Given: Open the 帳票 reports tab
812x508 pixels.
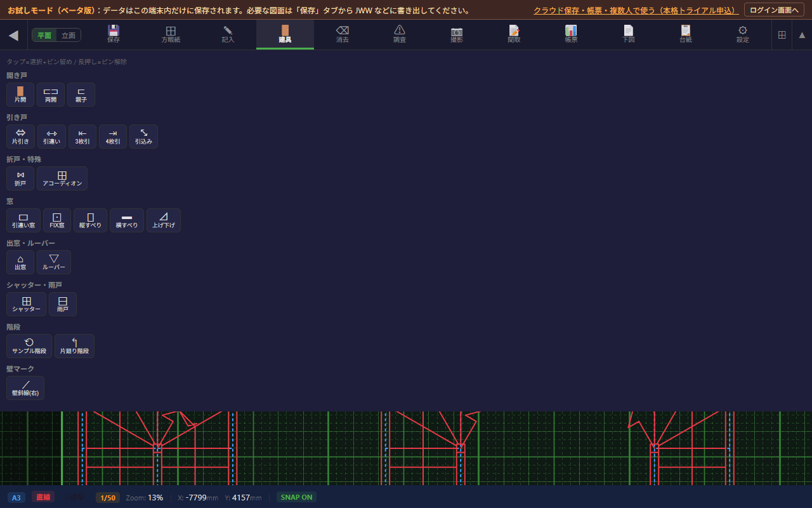Looking at the screenshot, I should point(571,34).
